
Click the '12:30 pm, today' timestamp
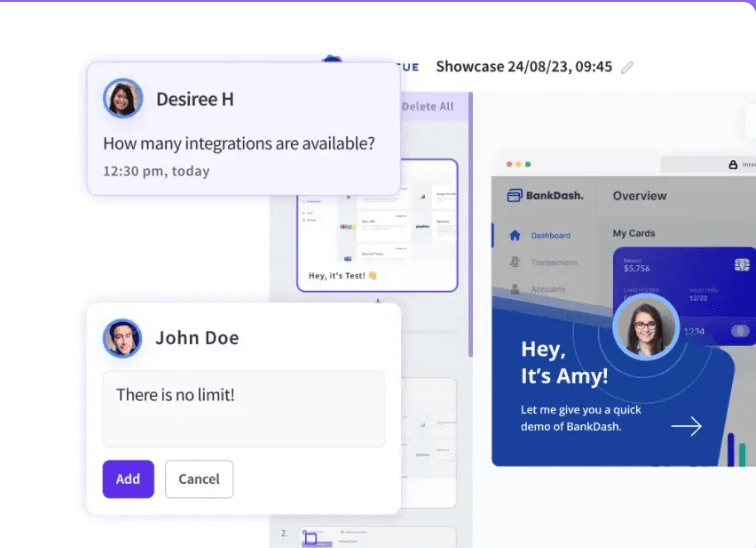coord(156,171)
